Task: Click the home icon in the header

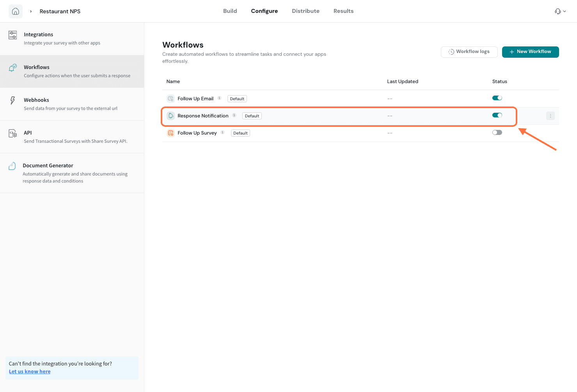Action: tap(16, 11)
